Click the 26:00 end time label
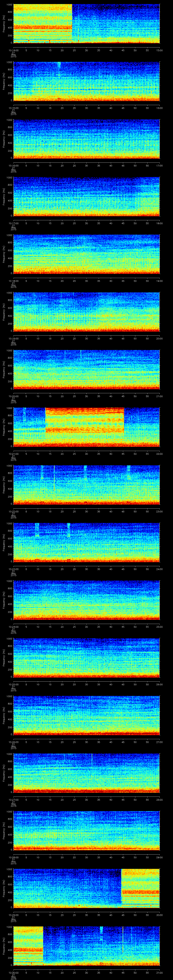Screen dimensions: 173x980 [x=160, y=684]
